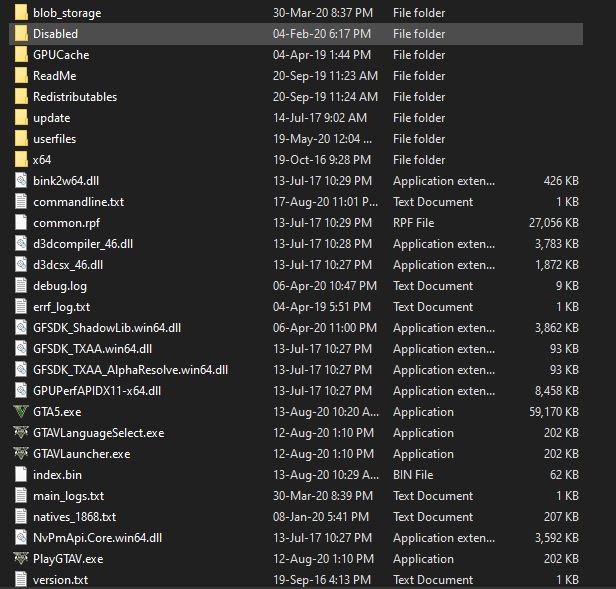Click the date 08-Jan-20 5:41 PM
This screenshot has width=616, height=589.
321,517
